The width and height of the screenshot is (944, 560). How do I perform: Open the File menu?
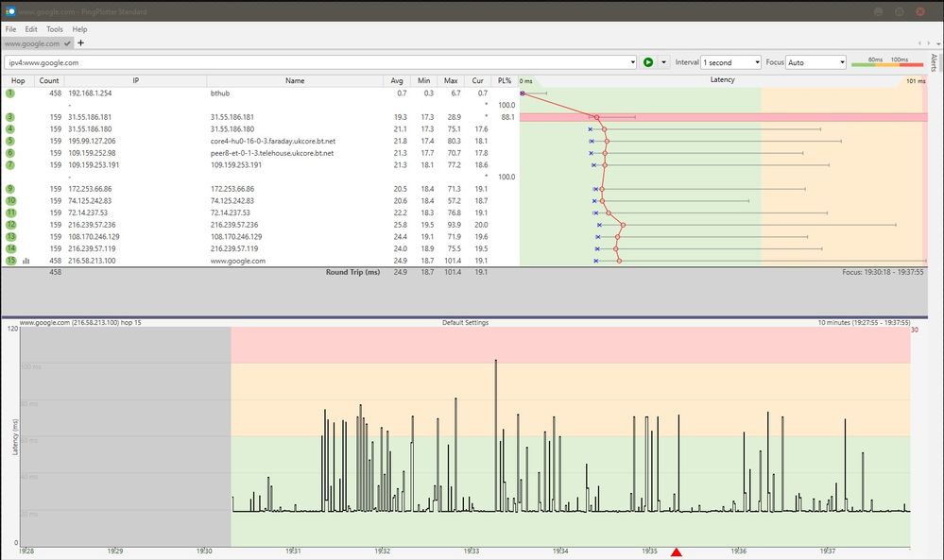point(10,29)
